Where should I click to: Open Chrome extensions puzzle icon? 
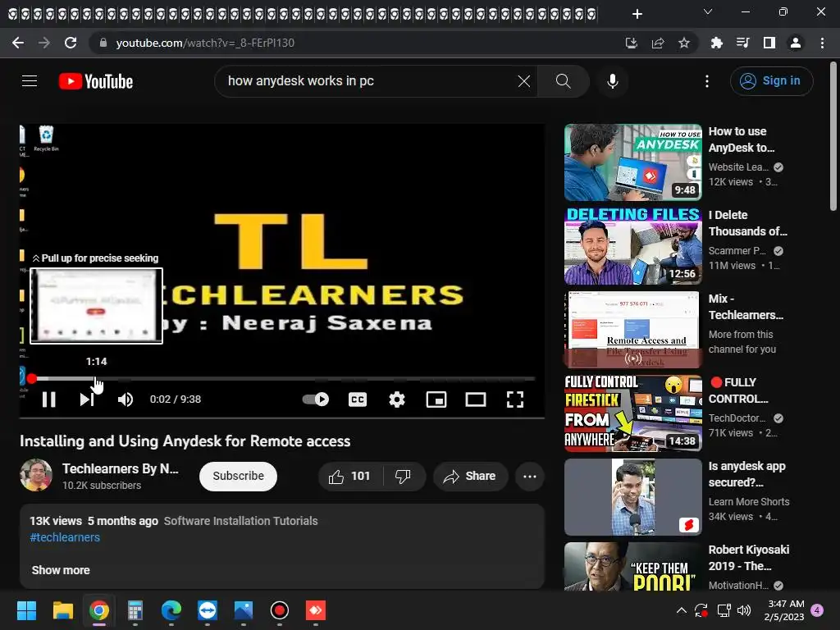click(716, 43)
